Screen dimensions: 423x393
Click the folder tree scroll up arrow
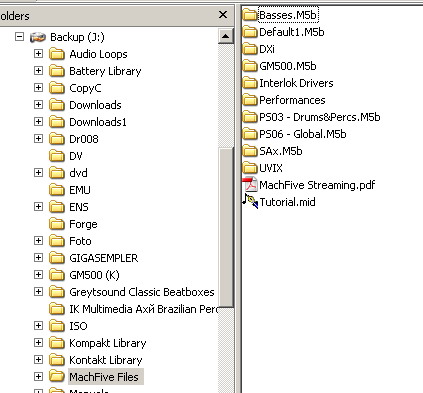(x=226, y=36)
